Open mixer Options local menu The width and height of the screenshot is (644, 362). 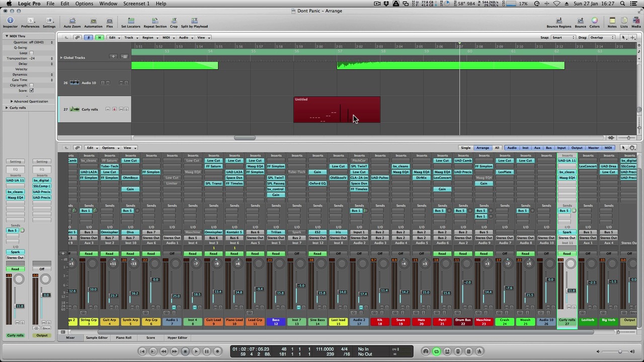coord(109,148)
